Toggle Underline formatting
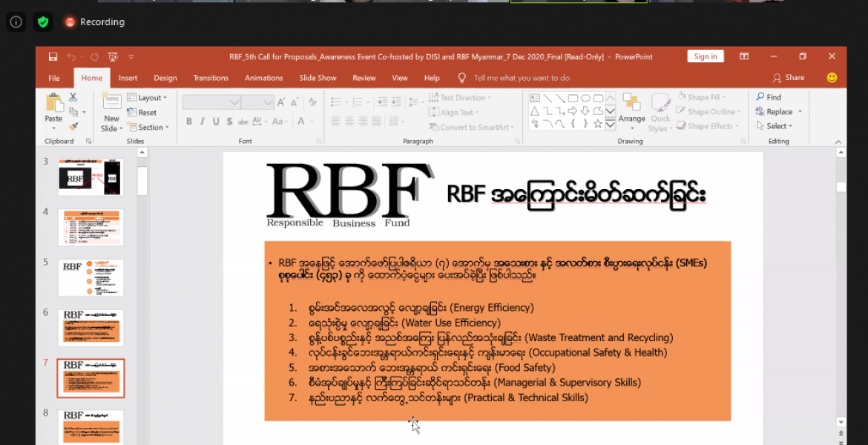The height and width of the screenshot is (445, 868). [x=216, y=121]
